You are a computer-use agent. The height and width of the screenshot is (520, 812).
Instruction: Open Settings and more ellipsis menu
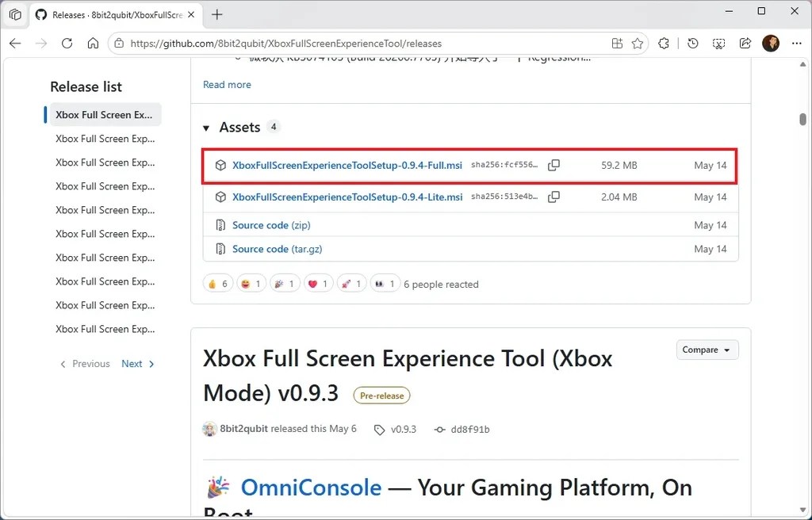tap(797, 44)
